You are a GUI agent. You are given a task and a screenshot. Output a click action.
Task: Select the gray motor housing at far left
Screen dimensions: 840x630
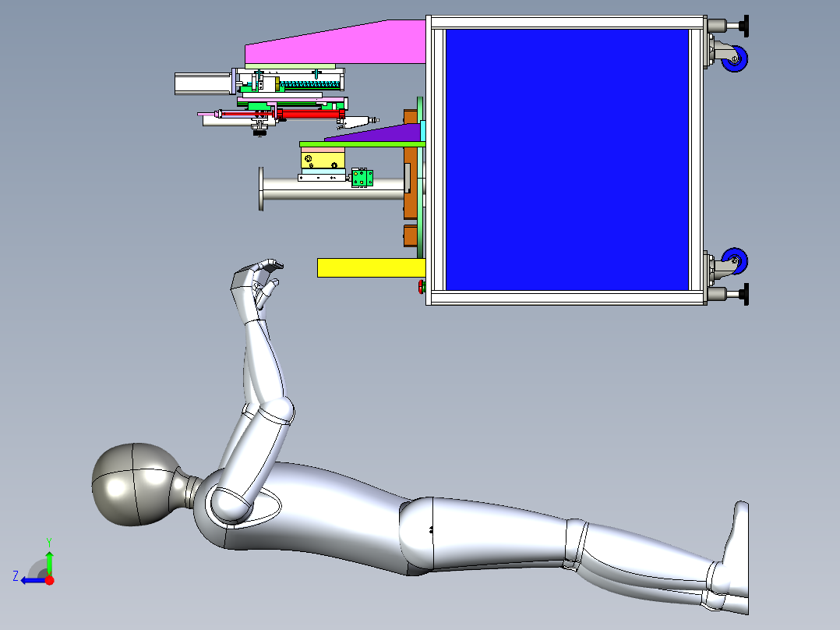point(203,83)
